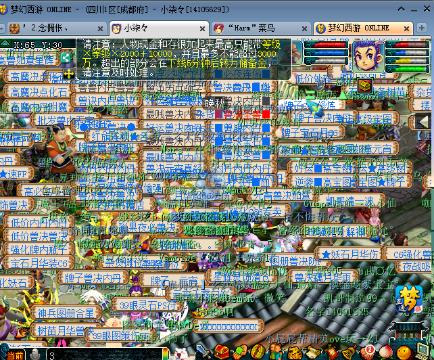Open the 高魔决点化石 stall sign
This screenshot has width=434, height=360.
[39, 92]
